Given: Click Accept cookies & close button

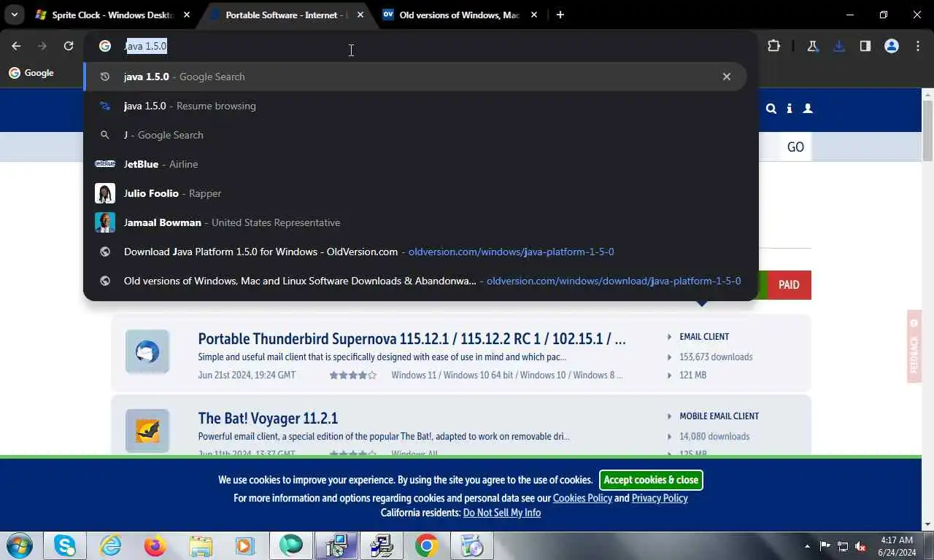Looking at the screenshot, I should (651, 480).
